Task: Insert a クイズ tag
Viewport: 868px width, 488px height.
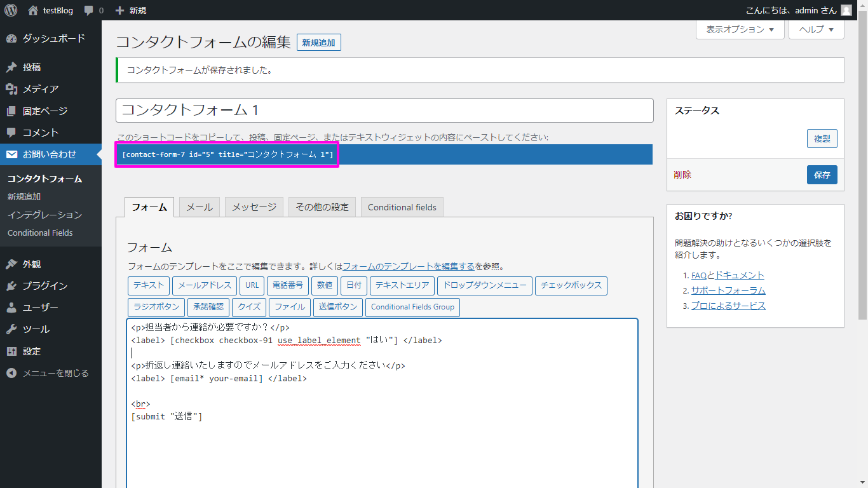Action: click(249, 308)
